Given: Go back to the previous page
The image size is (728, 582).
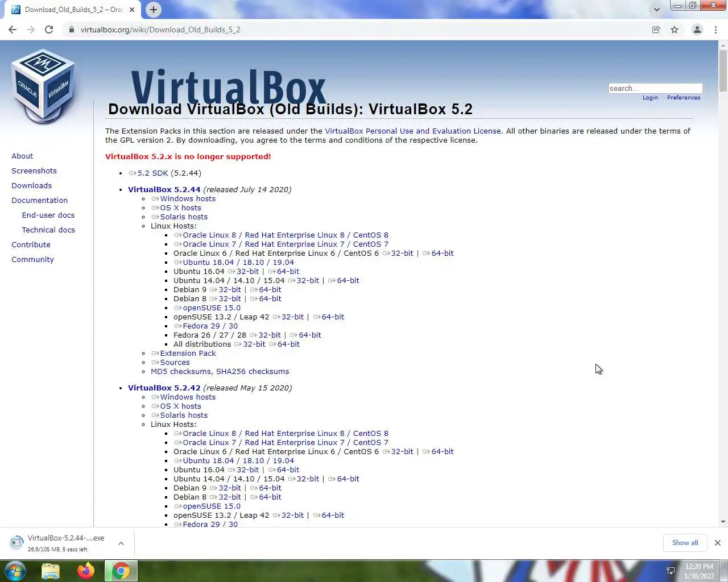Looking at the screenshot, I should pyautogui.click(x=13, y=30).
